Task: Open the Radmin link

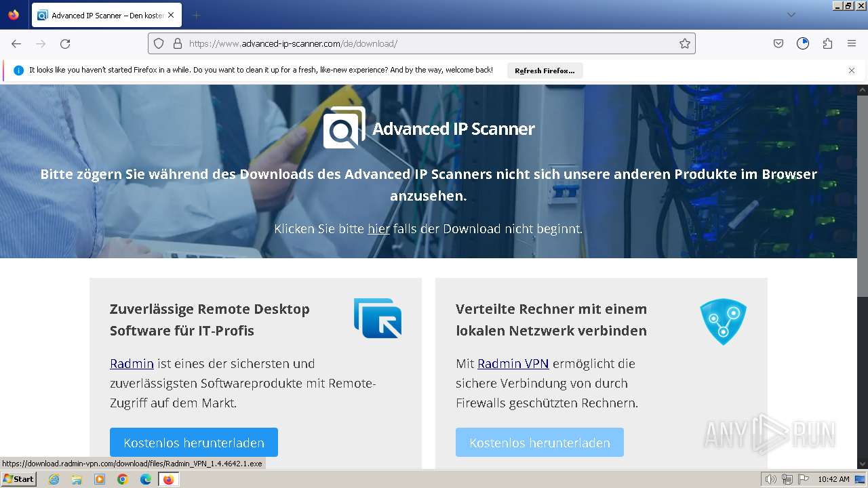Action: point(132,364)
